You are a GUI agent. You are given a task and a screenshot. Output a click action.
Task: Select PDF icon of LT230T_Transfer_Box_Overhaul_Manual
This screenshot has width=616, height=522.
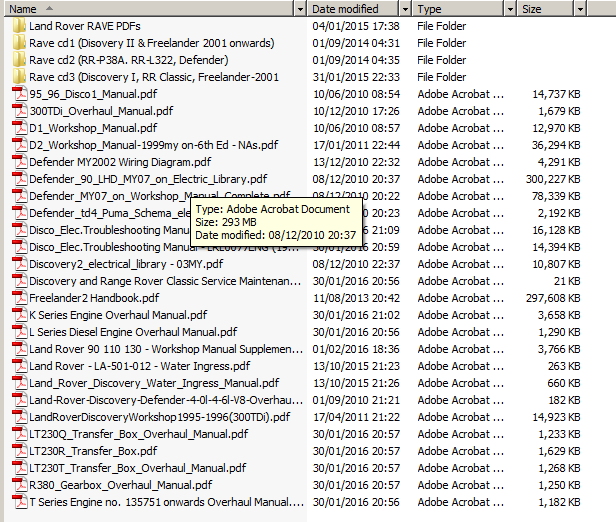[x=19, y=468]
